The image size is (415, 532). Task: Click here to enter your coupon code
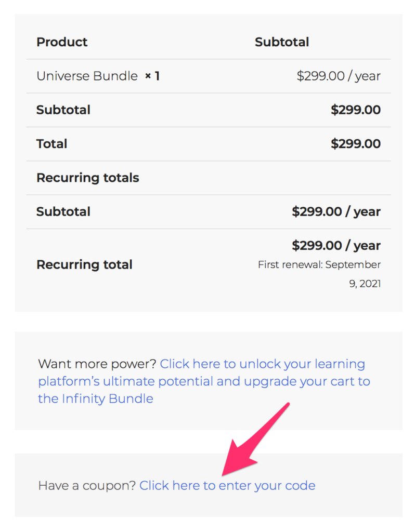click(227, 485)
